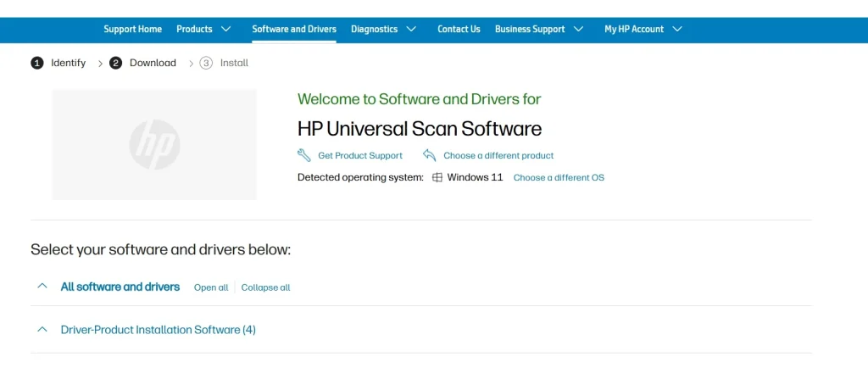Select the Software and Drivers tab
868x368 pixels.
[294, 29]
